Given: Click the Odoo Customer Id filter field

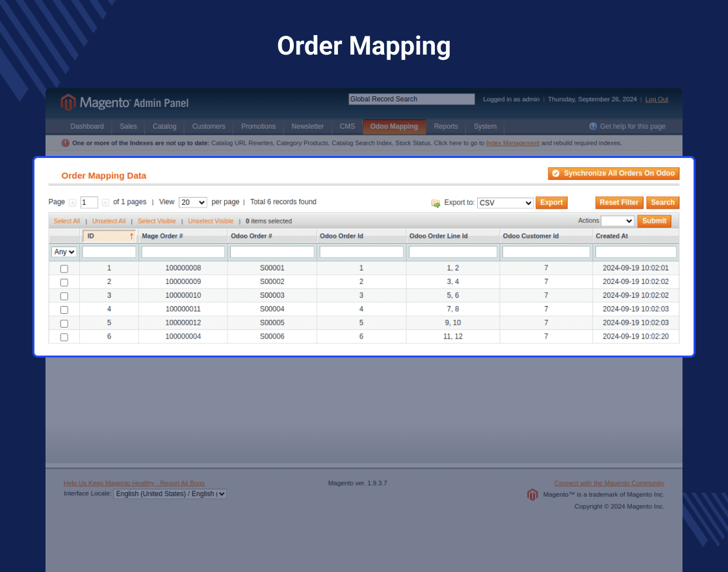Looking at the screenshot, I should click(546, 252).
